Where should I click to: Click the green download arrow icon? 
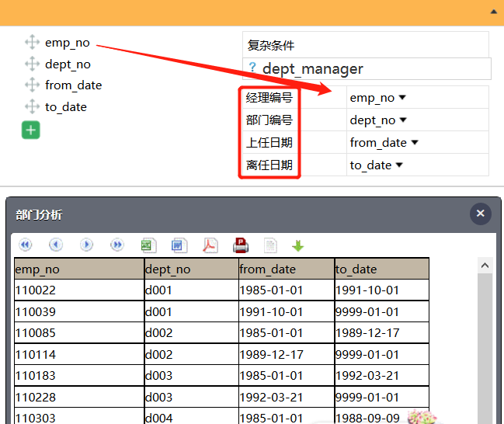coord(297,245)
